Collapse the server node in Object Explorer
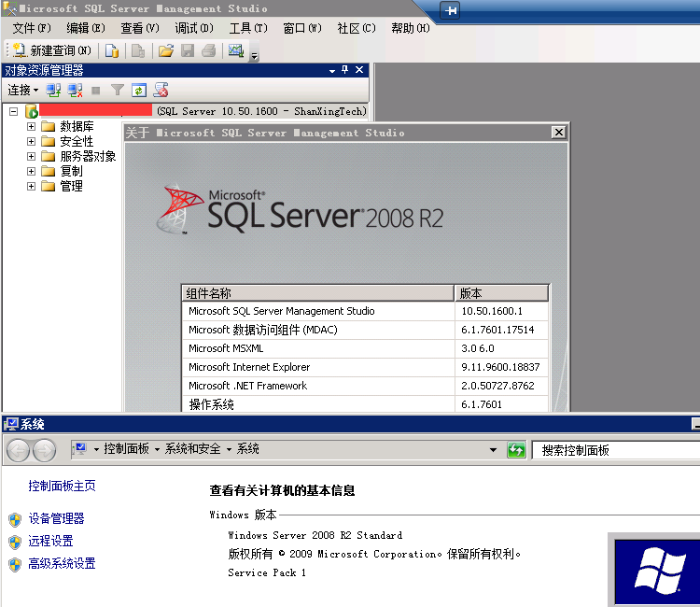700x607 pixels. pyautogui.click(x=14, y=111)
